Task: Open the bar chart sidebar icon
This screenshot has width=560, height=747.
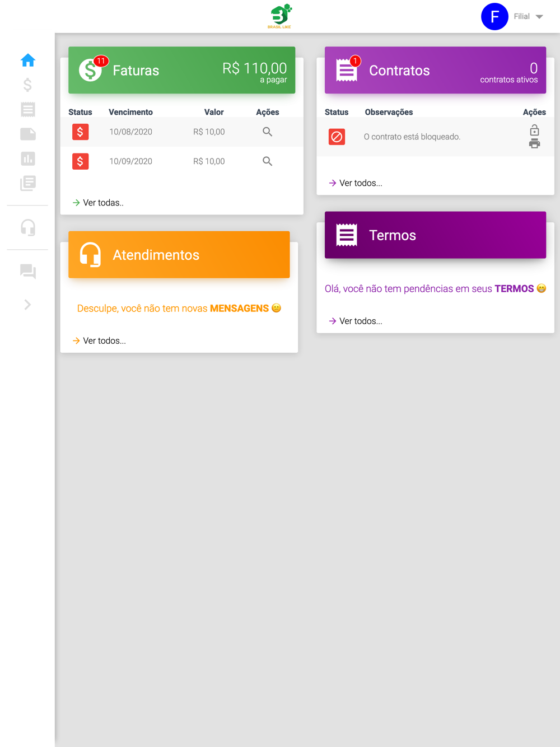Action: (27, 158)
